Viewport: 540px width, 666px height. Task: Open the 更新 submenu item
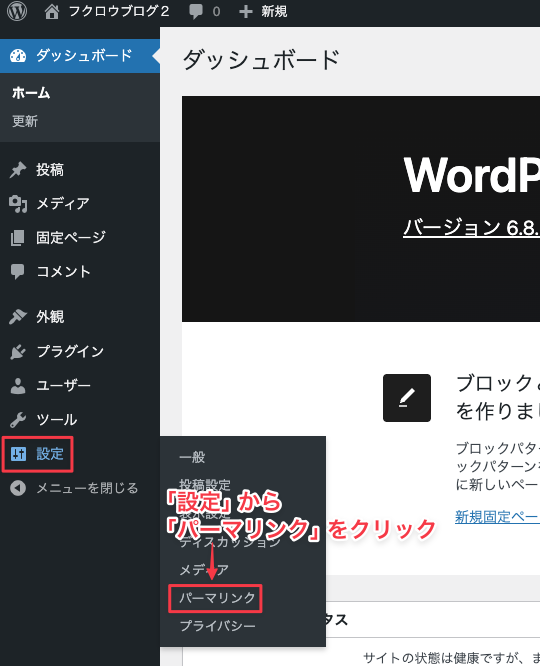[x=25, y=121]
